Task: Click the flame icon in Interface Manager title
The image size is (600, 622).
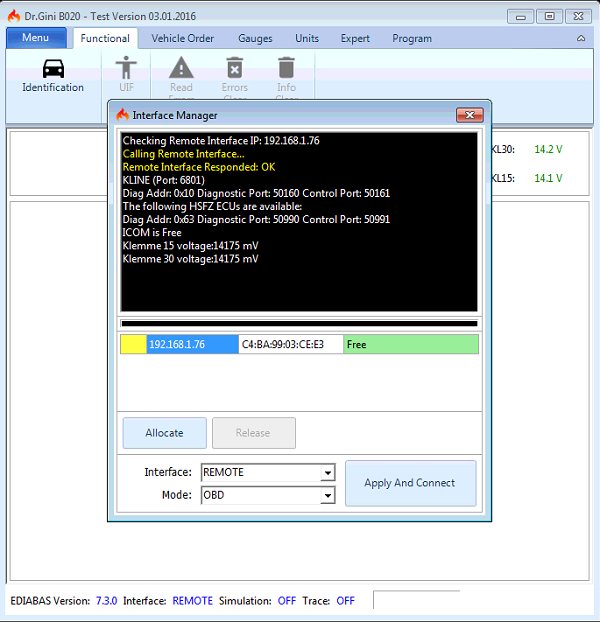Action: [x=124, y=115]
